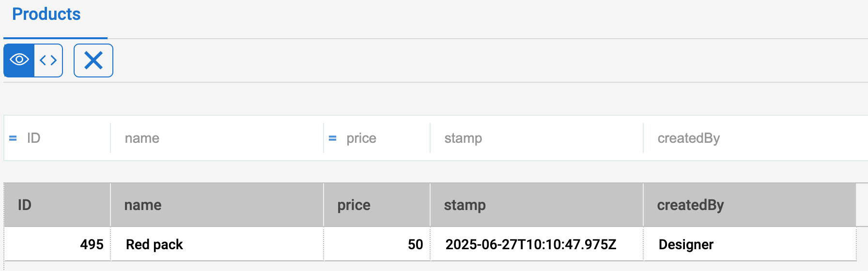The height and width of the screenshot is (271, 868).
Task: Switch to the code view
Action: point(48,60)
